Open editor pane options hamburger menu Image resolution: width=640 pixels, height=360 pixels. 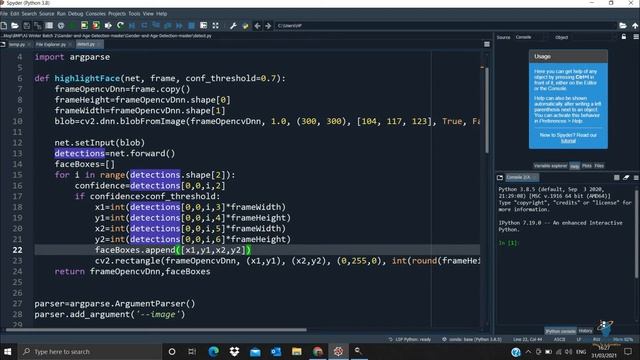(487, 44)
